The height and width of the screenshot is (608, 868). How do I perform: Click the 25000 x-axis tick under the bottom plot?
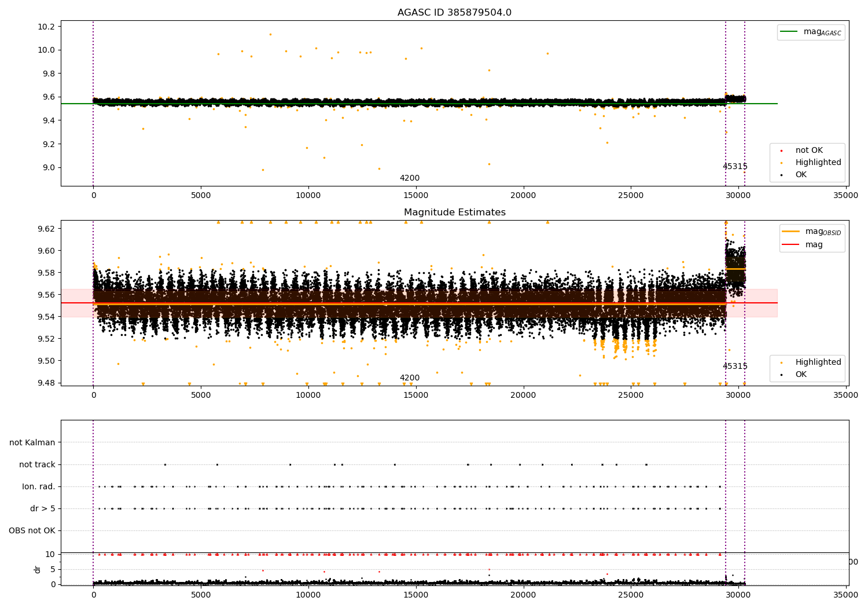[631, 594]
